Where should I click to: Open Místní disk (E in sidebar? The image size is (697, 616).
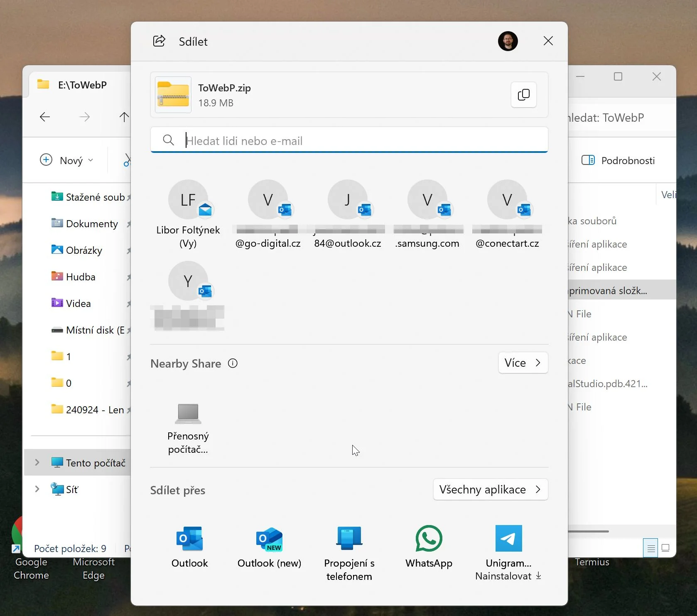90,330
